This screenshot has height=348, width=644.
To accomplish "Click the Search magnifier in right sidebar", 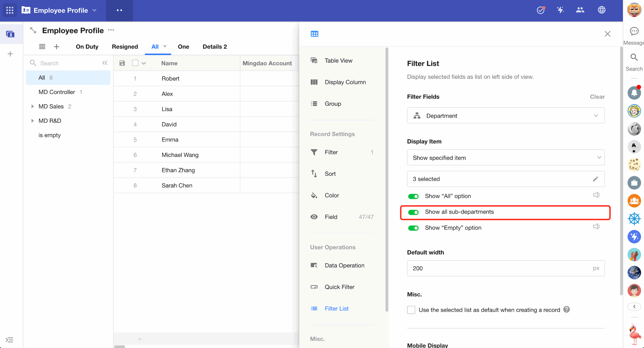I will coord(634,57).
